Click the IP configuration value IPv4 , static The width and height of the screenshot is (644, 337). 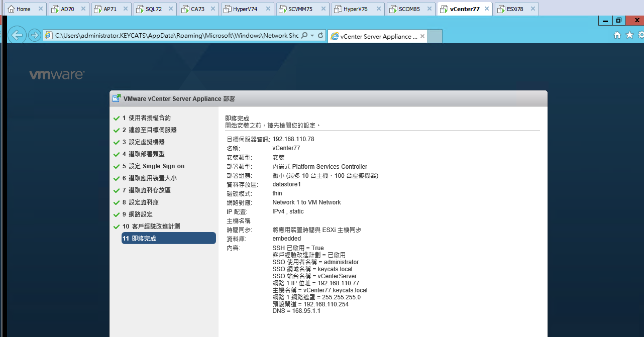(288, 211)
